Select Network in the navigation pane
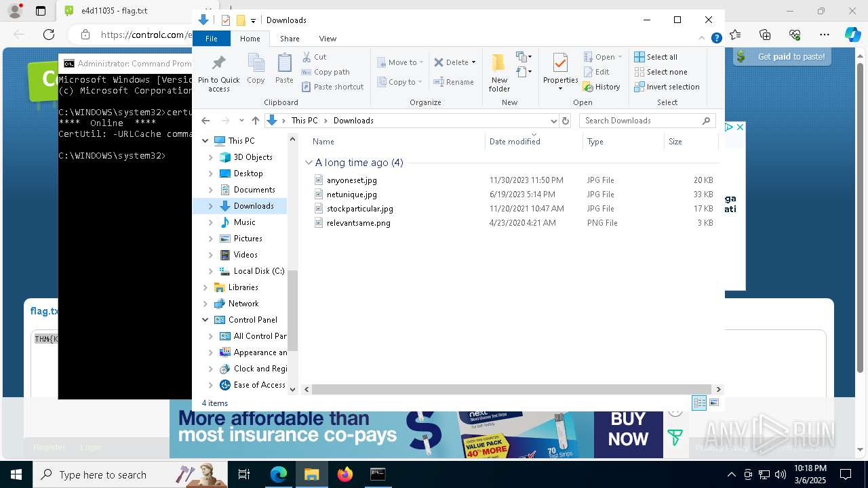 [x=243, y=304]
